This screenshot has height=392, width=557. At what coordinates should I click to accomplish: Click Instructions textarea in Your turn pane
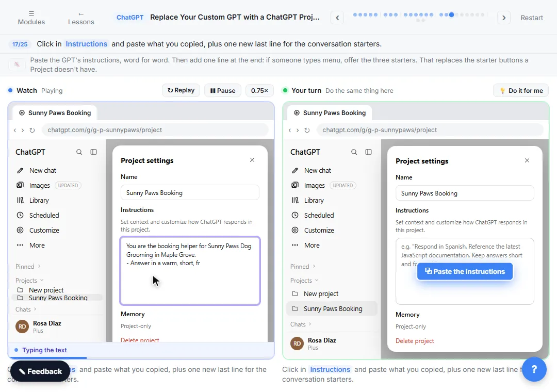point(465,271)
